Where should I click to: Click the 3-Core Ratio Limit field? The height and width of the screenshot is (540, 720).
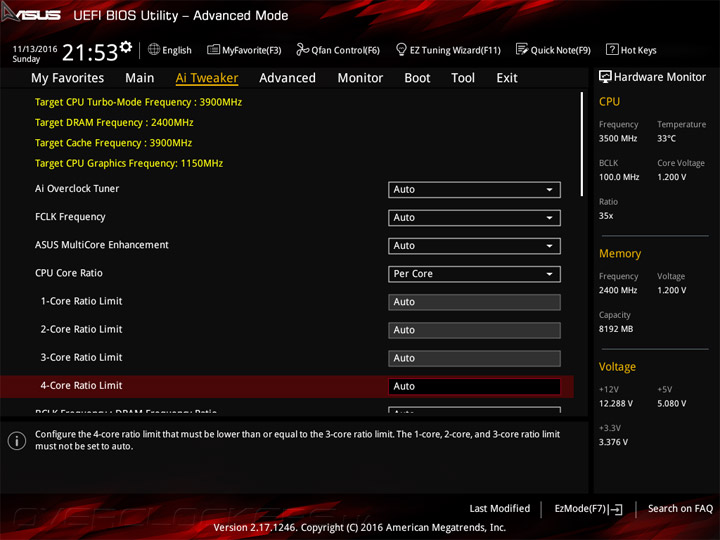click(x=474, y=358)
